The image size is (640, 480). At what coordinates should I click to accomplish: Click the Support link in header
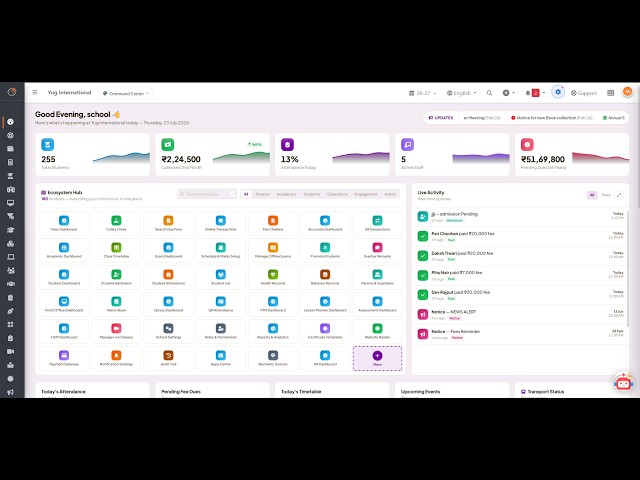click(584, 93)
